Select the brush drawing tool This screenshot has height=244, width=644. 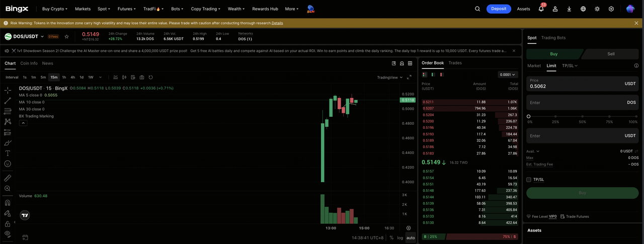click(x=8, y=143)
